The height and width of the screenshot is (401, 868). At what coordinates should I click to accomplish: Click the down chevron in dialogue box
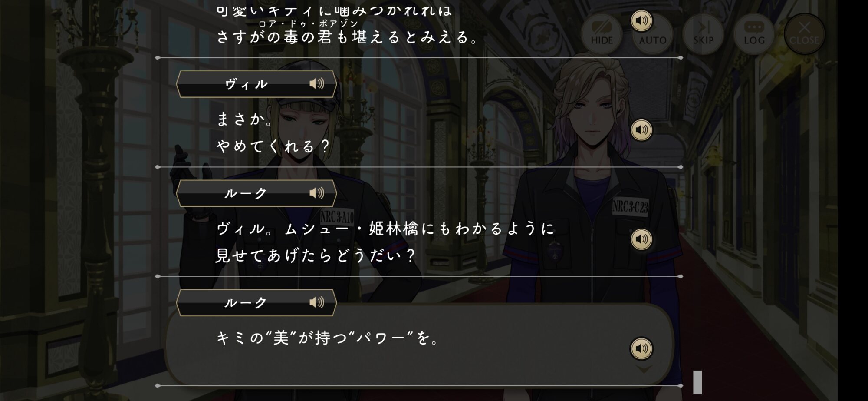(644, 369)
